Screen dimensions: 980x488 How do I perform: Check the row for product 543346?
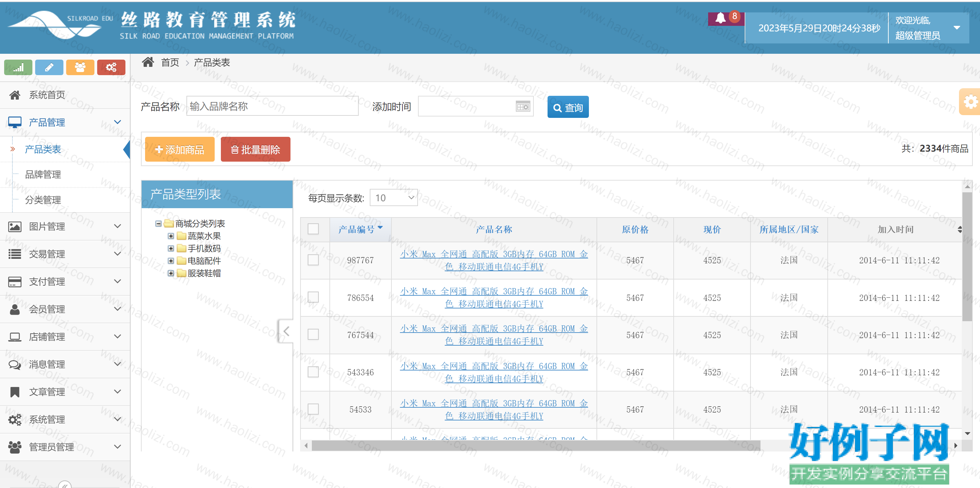[313, 372]
